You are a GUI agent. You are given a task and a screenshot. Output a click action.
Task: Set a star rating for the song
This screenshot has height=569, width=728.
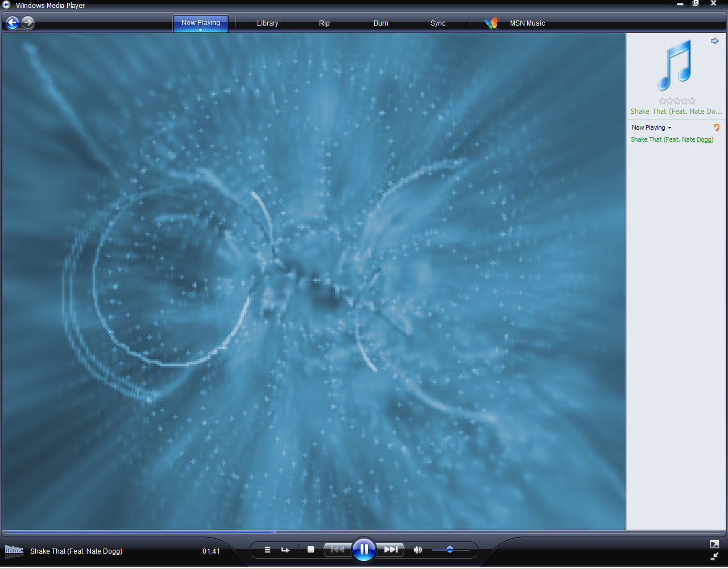[x=677, y=101]
